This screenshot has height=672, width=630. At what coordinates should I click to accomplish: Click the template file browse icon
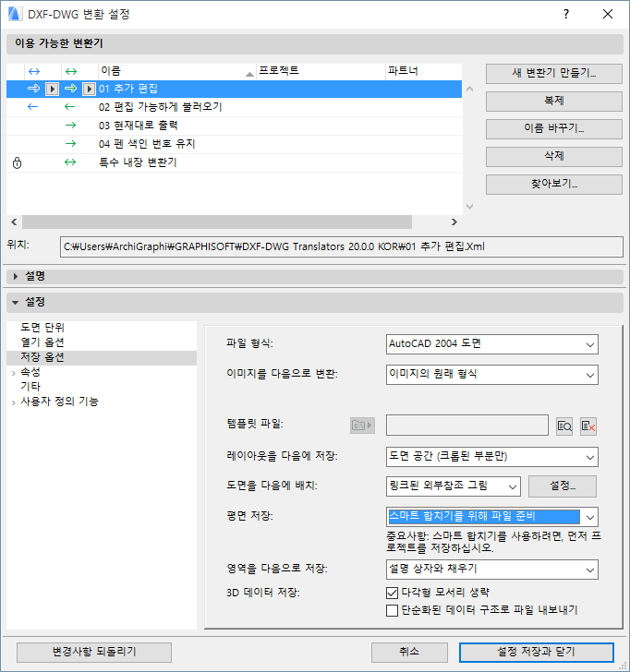point(564,426)
